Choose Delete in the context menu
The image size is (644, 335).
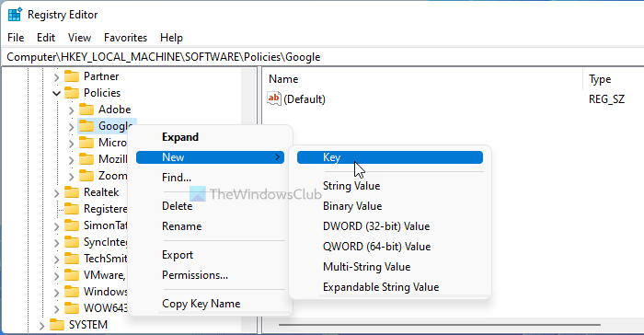pyautogui.click(x=211, y=206)
